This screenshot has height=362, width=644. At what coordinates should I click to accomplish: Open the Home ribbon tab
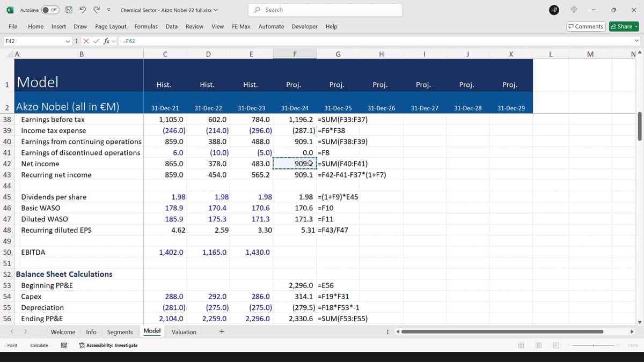pyautogui.click(x=35, y=26)
